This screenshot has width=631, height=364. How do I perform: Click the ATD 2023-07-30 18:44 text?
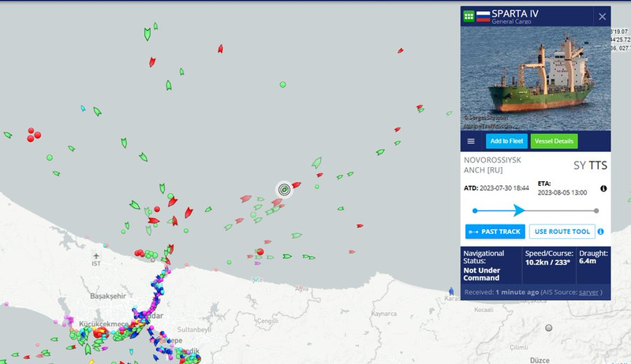(496, 188)
